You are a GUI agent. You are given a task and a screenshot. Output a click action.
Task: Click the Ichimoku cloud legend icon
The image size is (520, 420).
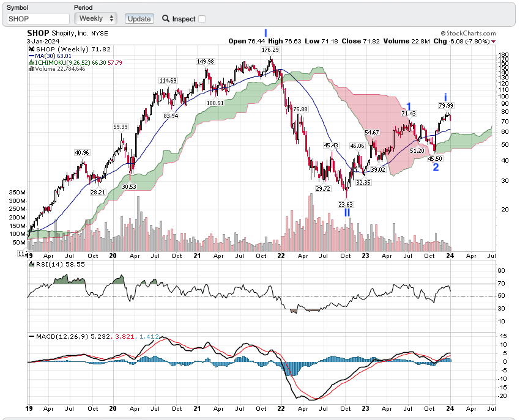tap(31, 62)
